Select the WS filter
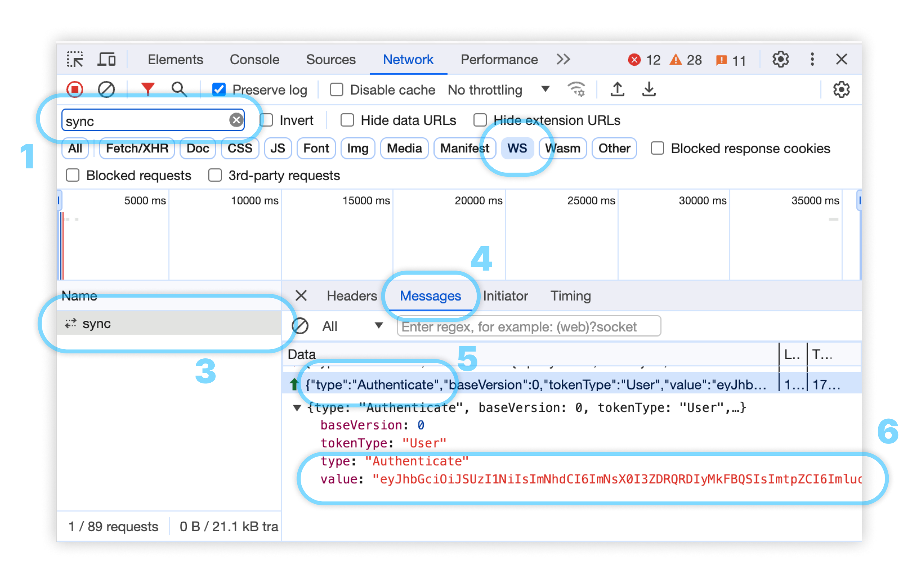 click(517, 148)
